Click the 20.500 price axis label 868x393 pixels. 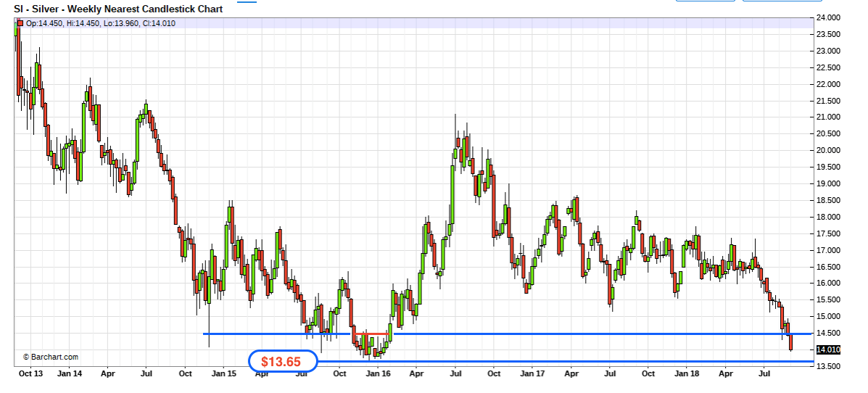829,134
